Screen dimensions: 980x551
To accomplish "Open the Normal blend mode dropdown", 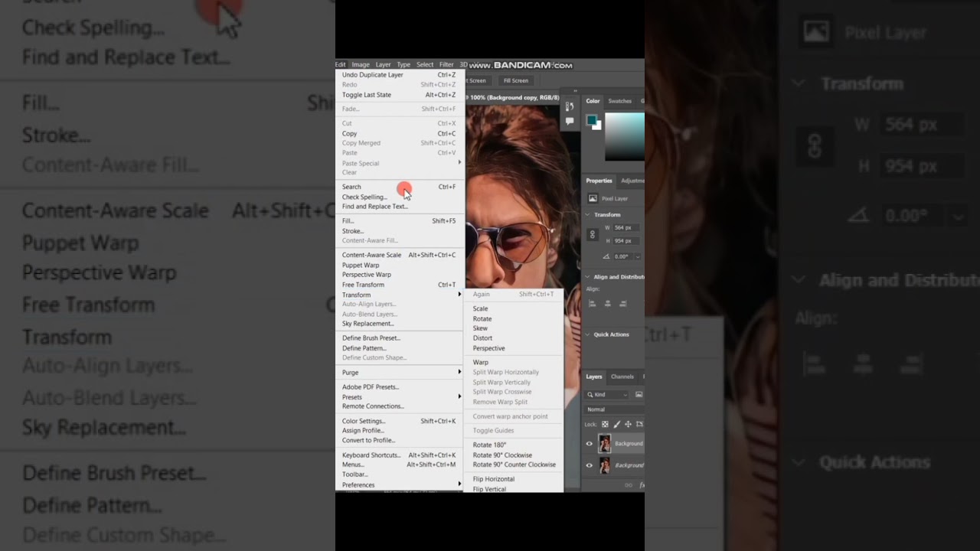I will (615, 409).
